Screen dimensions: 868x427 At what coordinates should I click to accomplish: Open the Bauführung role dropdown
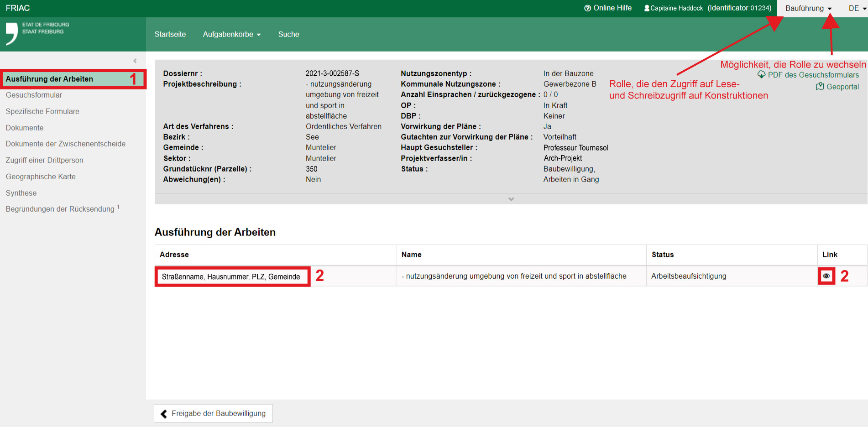click(x=808, y=8)
